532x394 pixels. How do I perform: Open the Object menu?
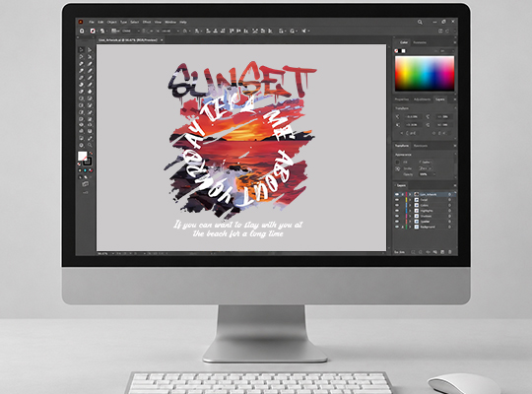click(x=112, y=22)
